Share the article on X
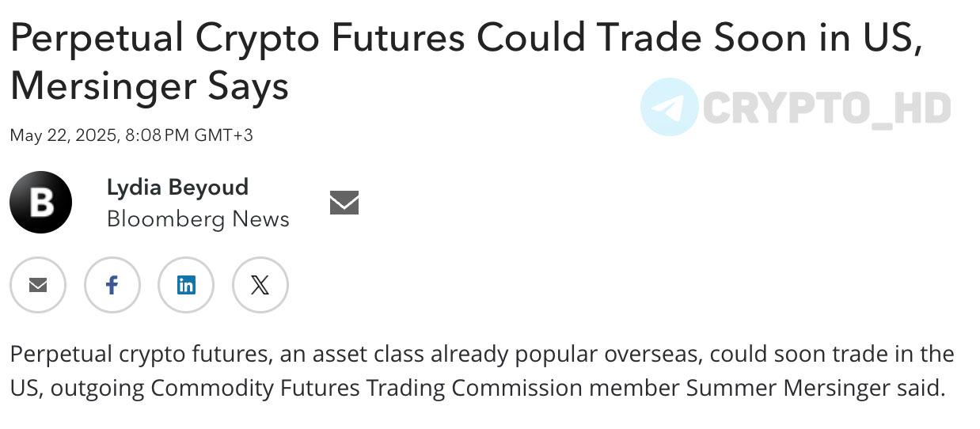 pyautogui.click(x=260, y=285)
